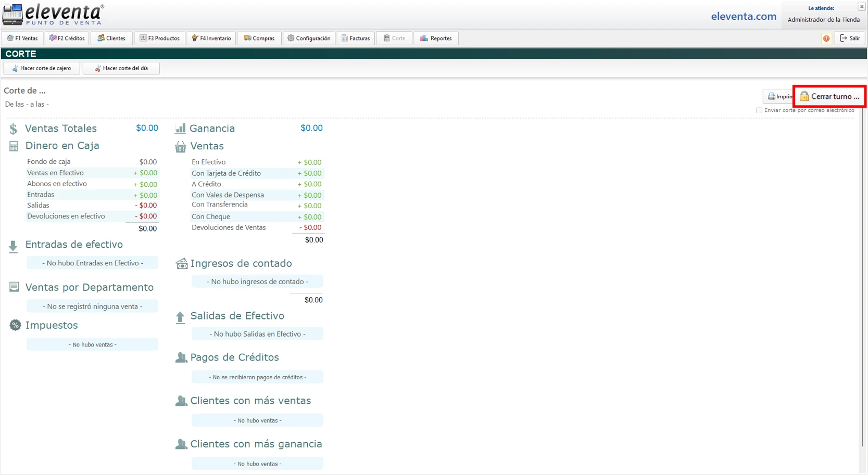Screen dimensions: 868x475
Task: Open F4 Inventario module
Action: pyautogui.click(x=211, y=38)
